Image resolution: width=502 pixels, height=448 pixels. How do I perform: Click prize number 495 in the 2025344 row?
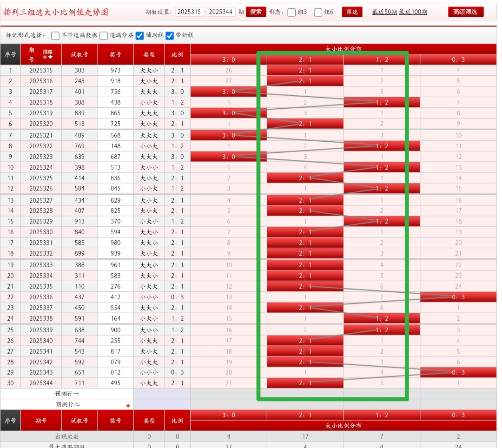(x=116, y=383)
